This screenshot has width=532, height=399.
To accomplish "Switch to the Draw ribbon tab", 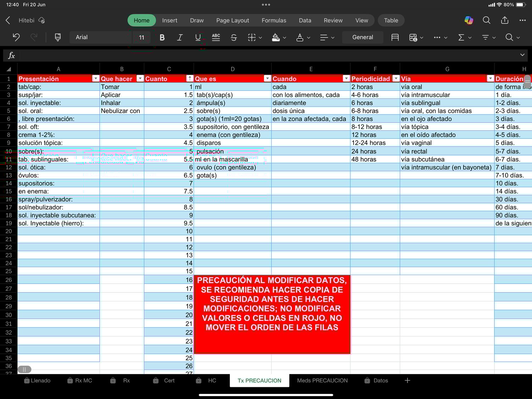I will point(197,20).
